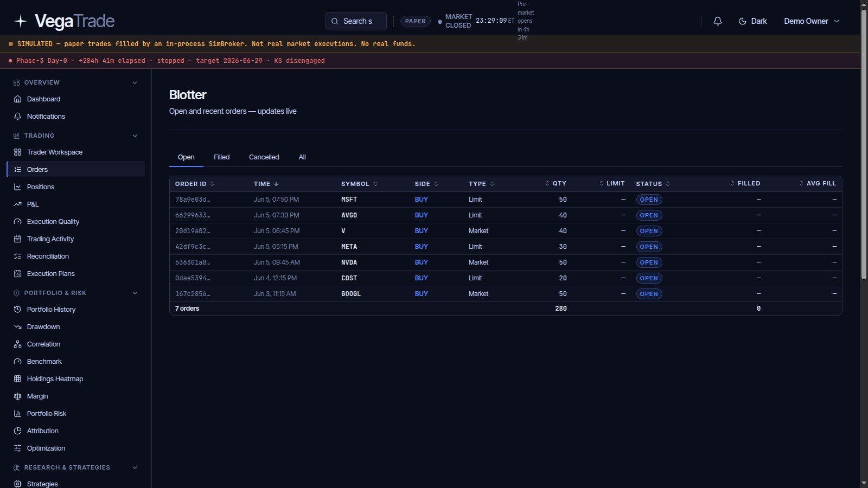Open the Demo Owner account dropdown
This screenshot has width=868, height=488.
pyautogui.click(x=812, y=21)
